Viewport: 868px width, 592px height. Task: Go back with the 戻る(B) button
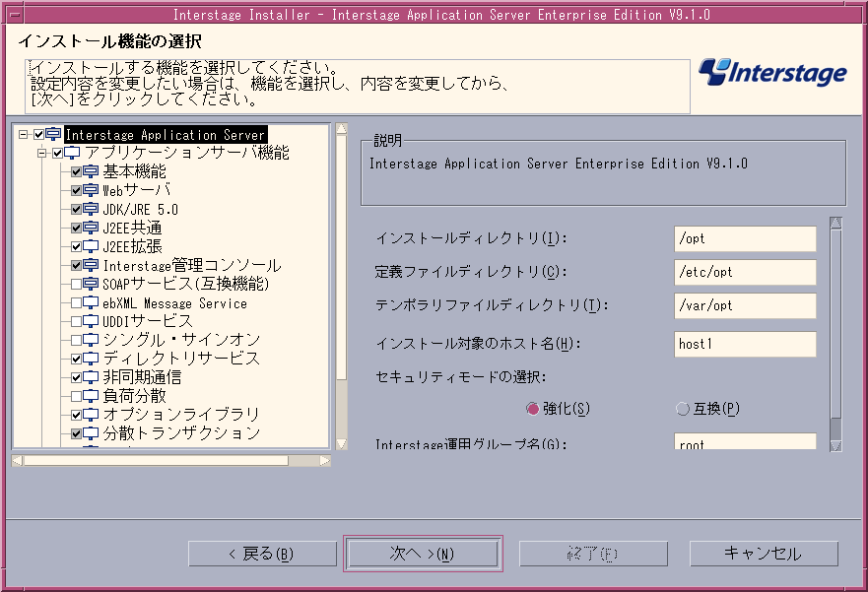tap(262, 554)
